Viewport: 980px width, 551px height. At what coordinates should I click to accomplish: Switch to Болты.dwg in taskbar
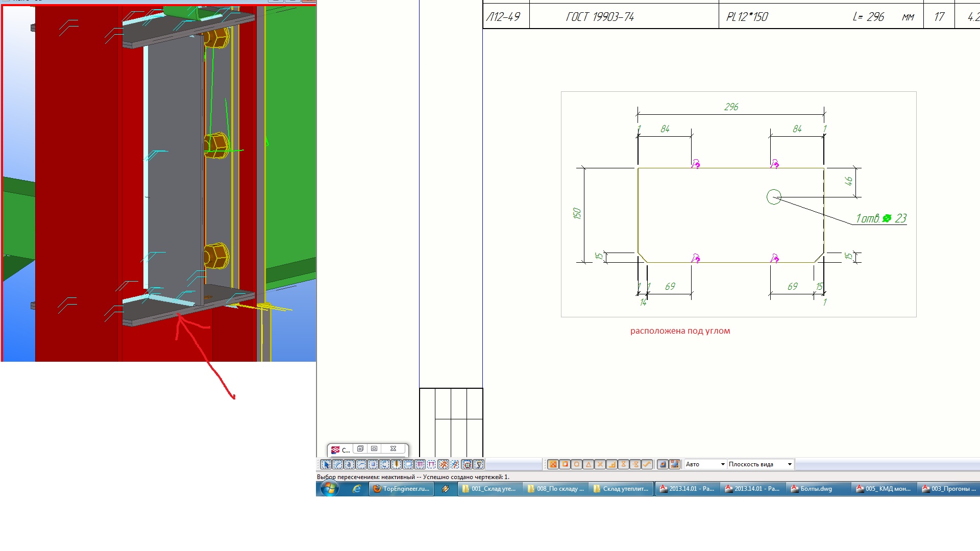tap(816, 489)
